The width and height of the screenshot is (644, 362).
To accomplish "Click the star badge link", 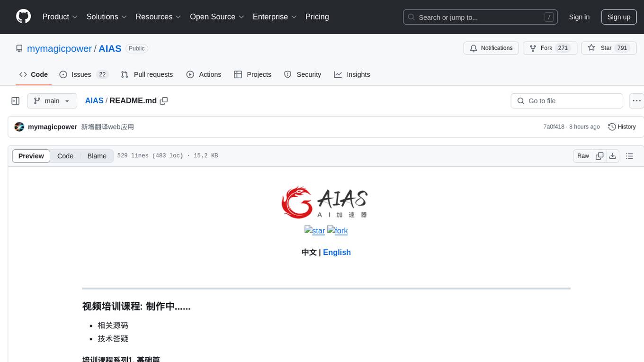I will pos(314,231).
